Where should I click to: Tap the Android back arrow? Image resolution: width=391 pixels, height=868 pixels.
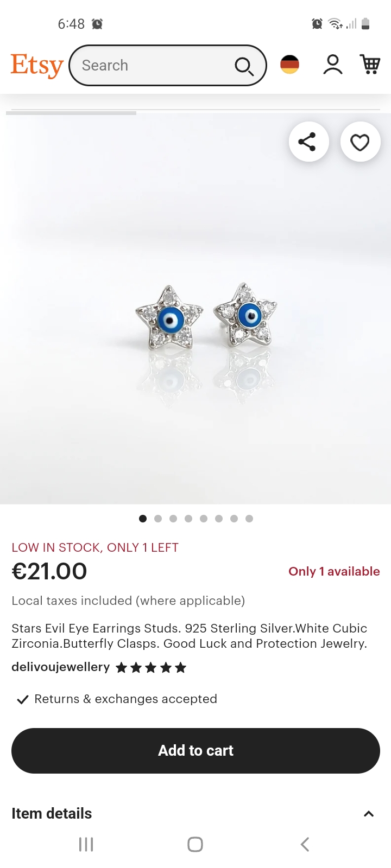click(305, 844)
